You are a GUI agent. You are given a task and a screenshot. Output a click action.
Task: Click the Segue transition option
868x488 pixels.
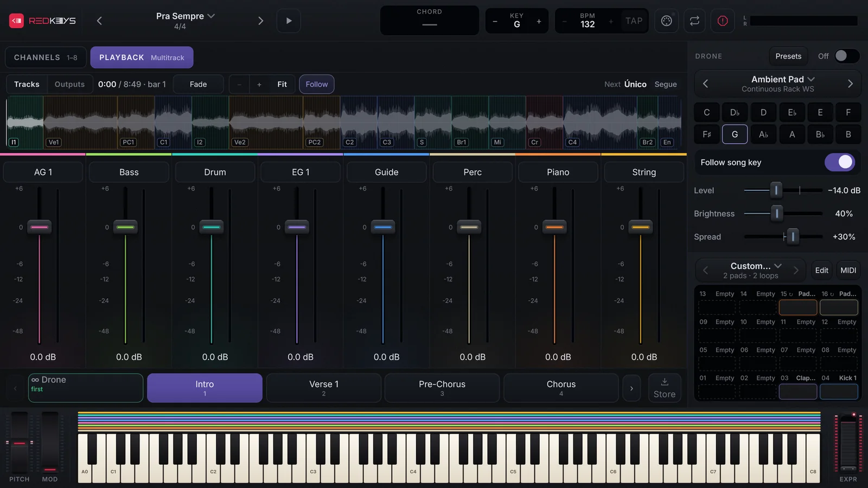[666, 84]
